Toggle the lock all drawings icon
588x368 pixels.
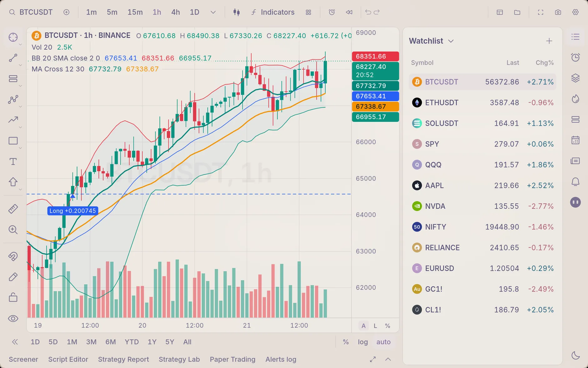click(13, 297)
